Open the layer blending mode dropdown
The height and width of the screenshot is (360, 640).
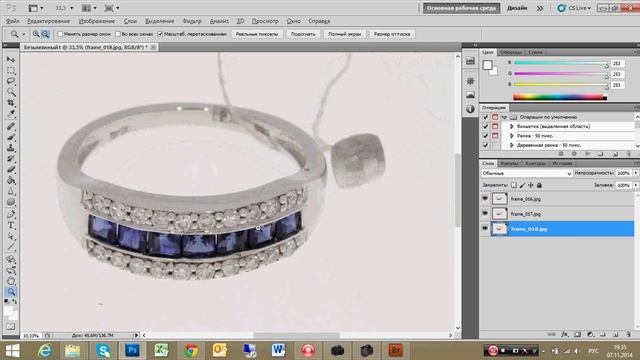[527, 173]
